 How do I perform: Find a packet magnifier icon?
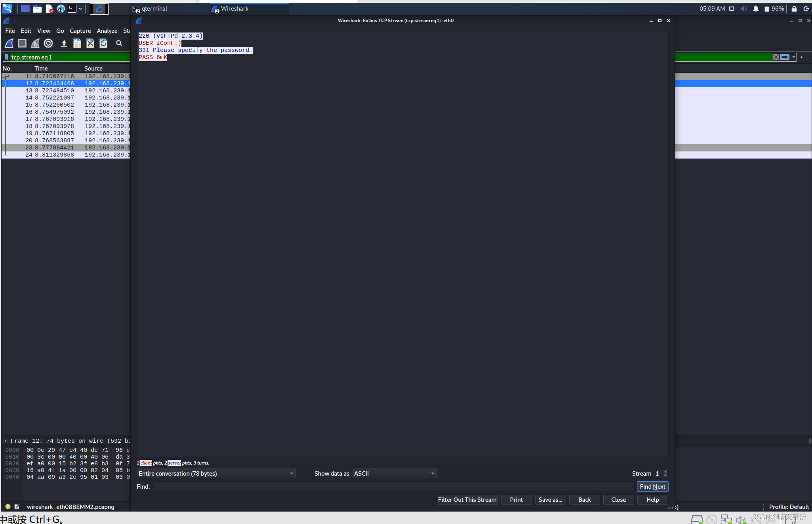pos(119,43)
